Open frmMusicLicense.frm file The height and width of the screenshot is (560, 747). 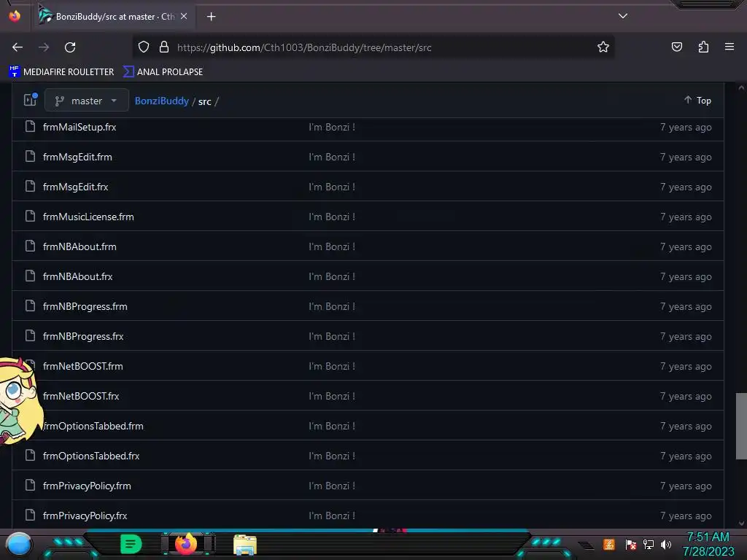pos(88,217)
